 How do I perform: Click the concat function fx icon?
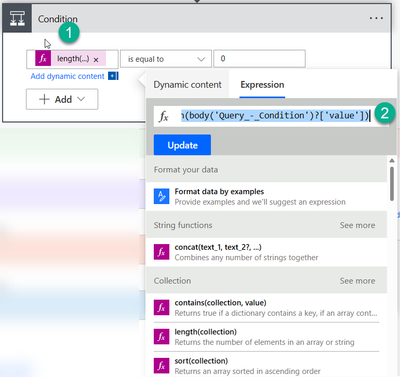(161, 252)
